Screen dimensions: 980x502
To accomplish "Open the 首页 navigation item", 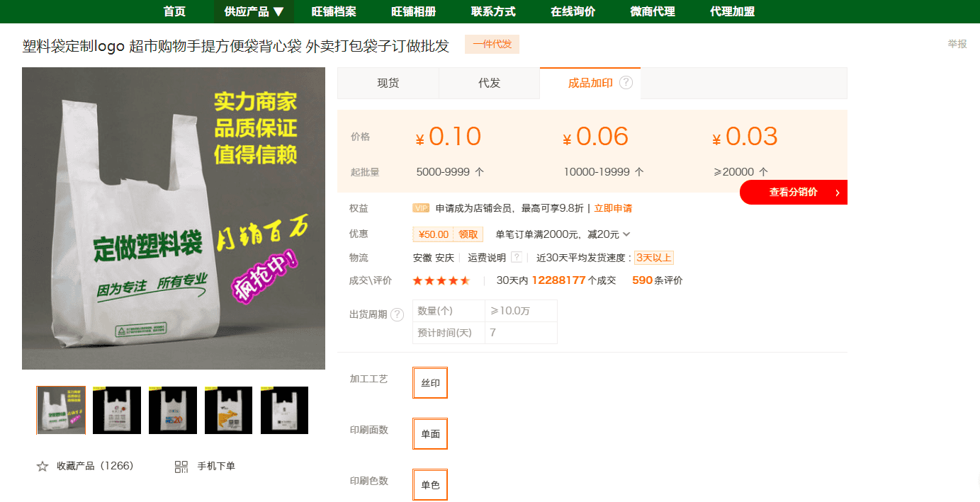I will [174, 11].
